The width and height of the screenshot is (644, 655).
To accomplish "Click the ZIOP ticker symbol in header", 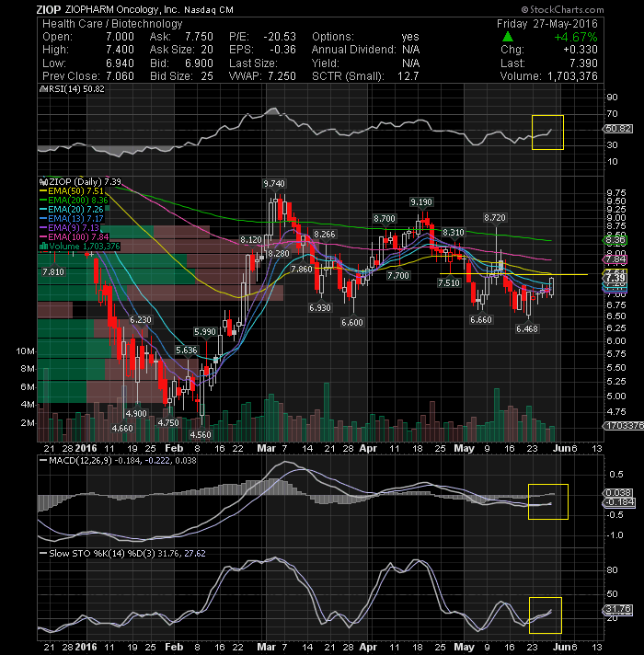I will point(49,9).
